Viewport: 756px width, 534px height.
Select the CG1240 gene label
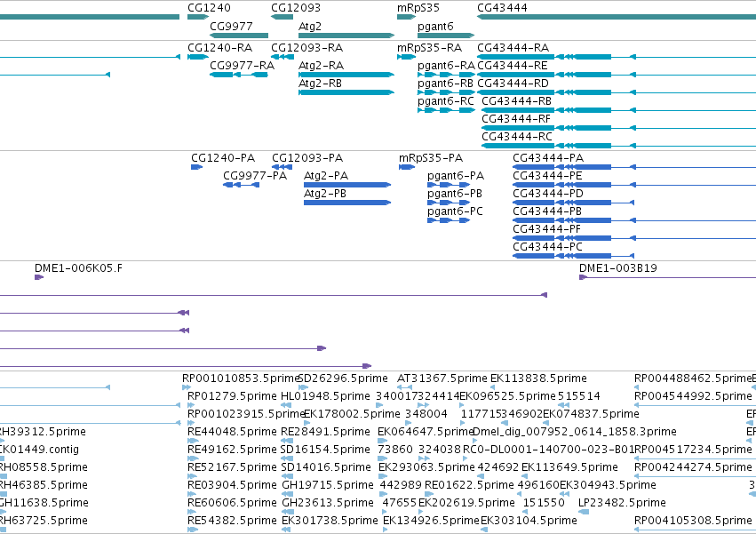point(209,8)
